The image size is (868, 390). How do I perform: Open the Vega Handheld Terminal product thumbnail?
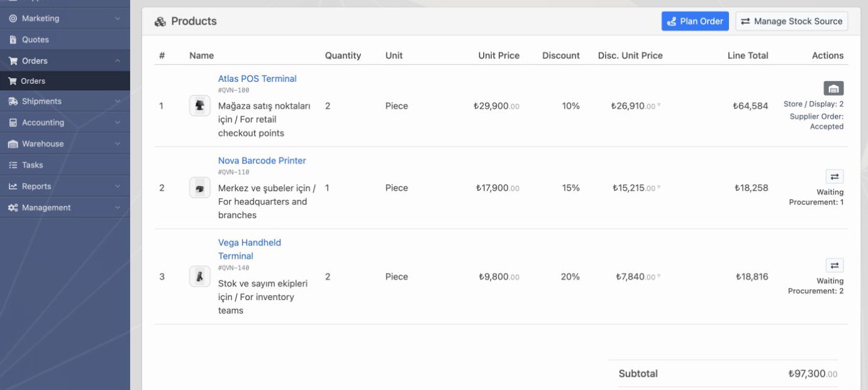(x=199, y=276)
